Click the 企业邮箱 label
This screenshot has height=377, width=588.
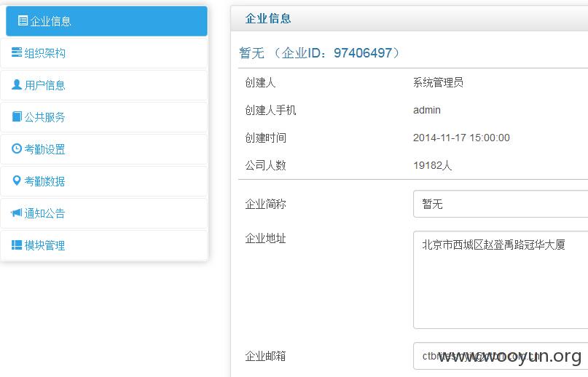click(265, 356)
